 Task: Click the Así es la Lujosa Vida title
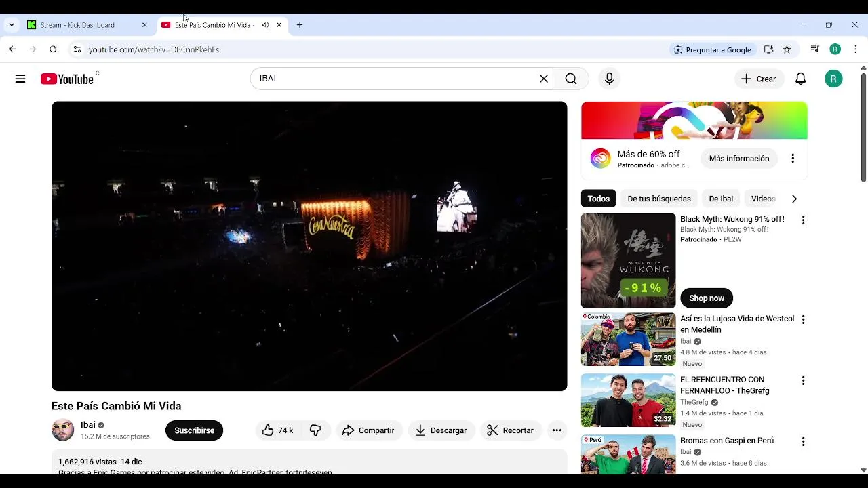coord(737,324)
